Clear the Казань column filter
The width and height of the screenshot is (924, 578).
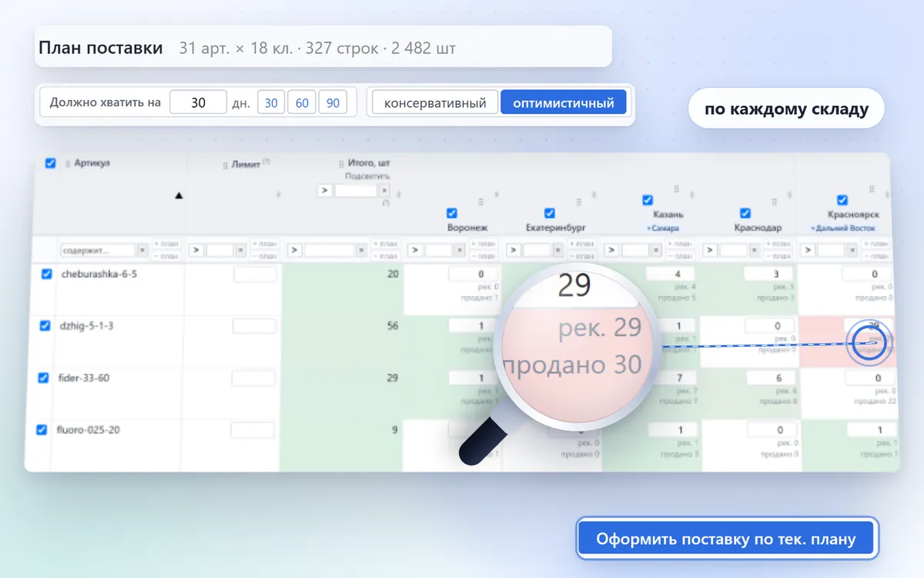655,250
